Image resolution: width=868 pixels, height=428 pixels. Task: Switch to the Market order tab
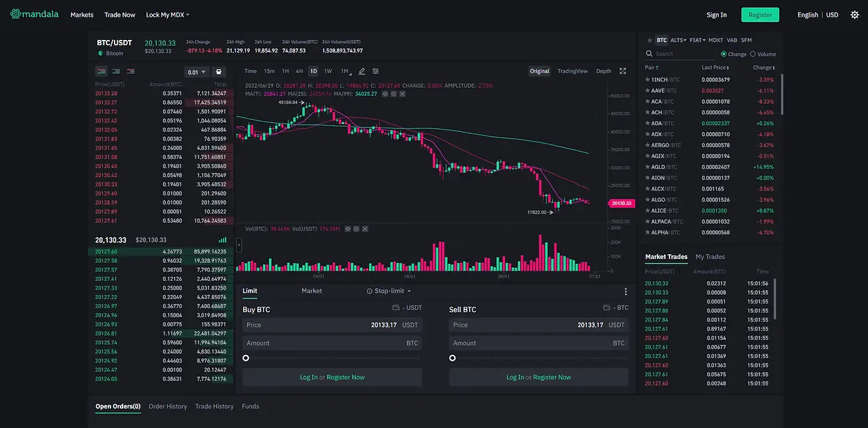pos(311,291)
